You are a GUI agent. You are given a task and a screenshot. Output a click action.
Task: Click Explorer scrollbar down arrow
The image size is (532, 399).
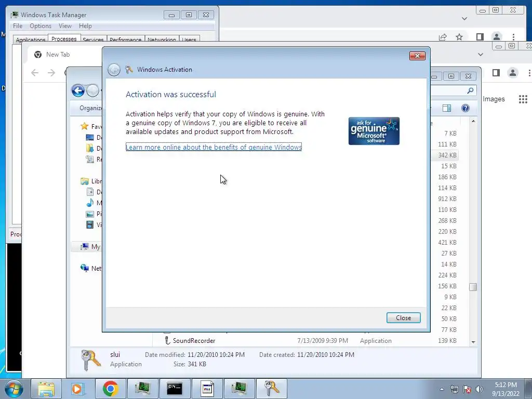473,342
